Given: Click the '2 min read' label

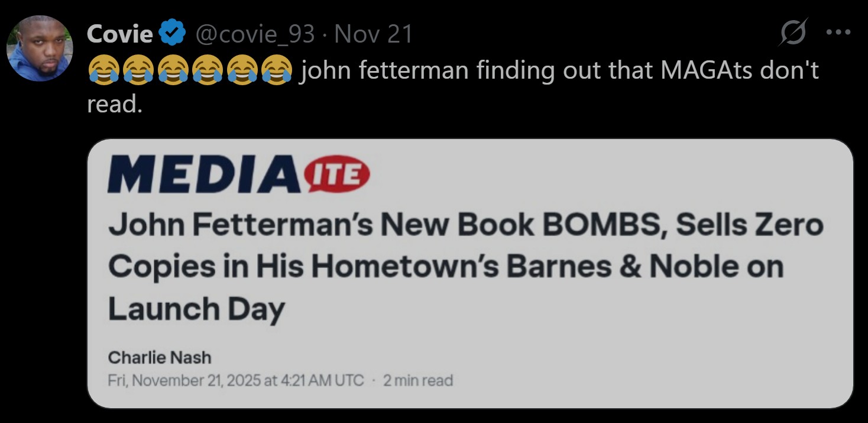Looking at the screenshot, I should 418,380.
